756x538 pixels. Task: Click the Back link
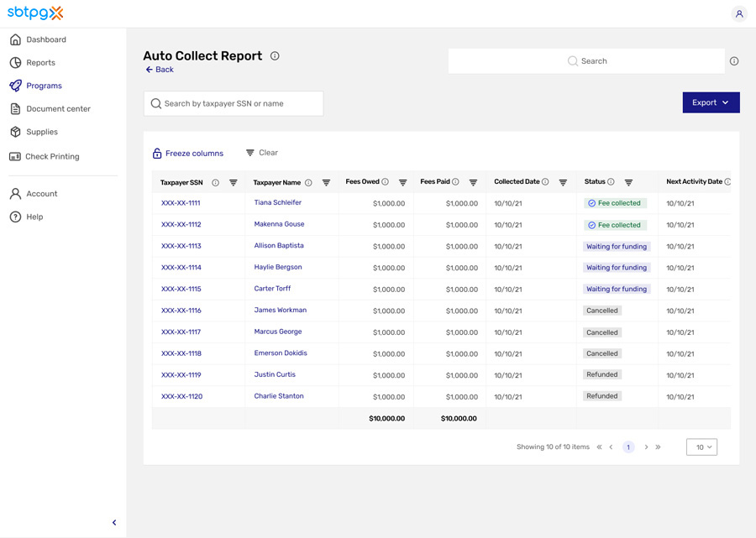click(x=160, y=70)
